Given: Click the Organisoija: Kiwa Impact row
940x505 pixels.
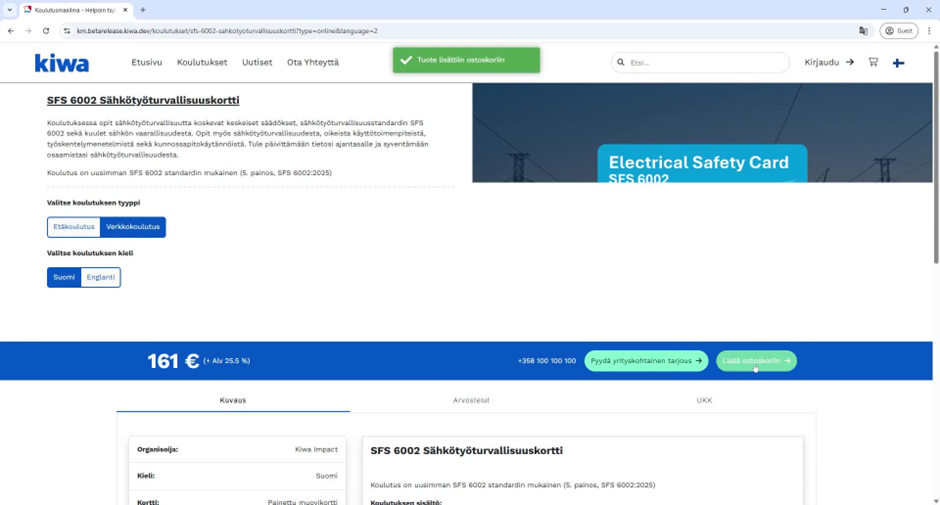Looking at the screenshot, I should pos(237,449).
